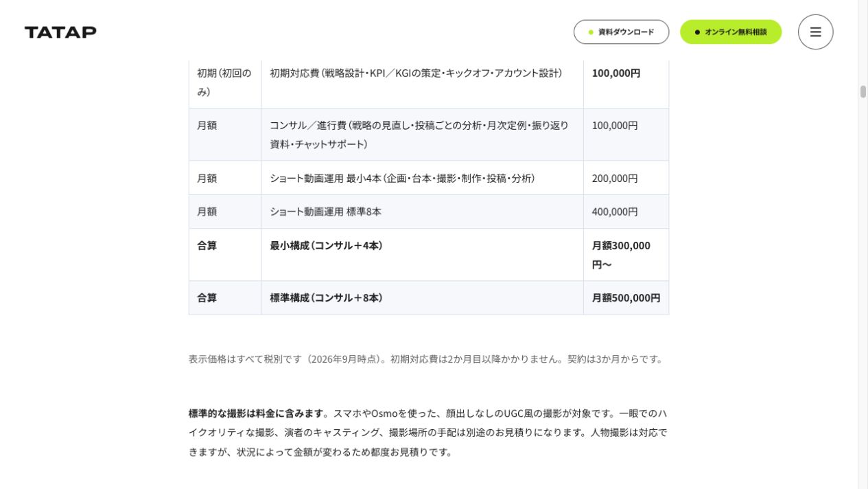This screenshot has width=868, height=489.
Task: Click the TATAP logo
Action: [x=60, y=32]
